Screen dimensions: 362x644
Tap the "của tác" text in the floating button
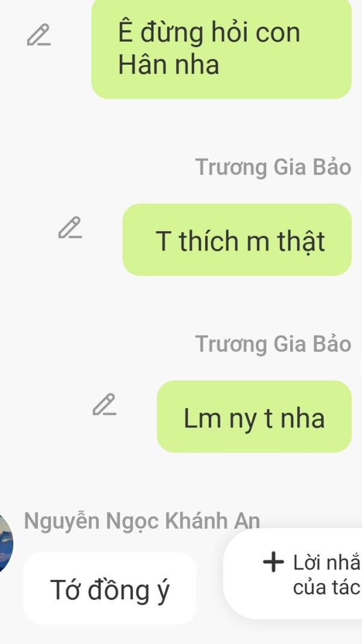326,588
